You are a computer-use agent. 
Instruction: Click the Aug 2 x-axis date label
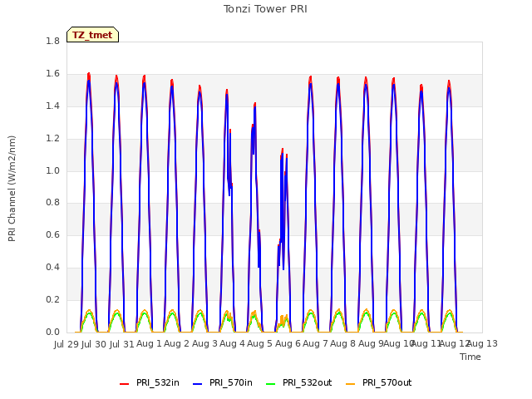(x=177, y=344)
